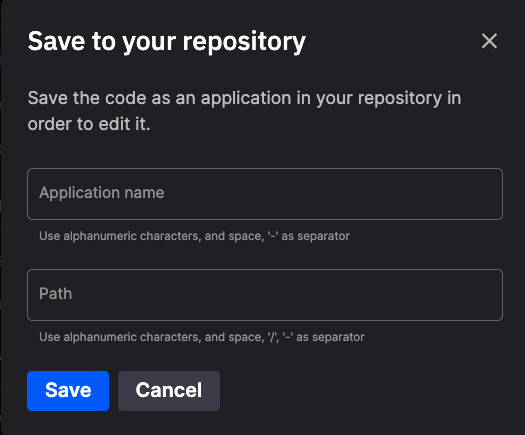This screenshot has height=435, width=525.
Task: Click the hint mentioning '/' and '-' separators
Action: 202,337
